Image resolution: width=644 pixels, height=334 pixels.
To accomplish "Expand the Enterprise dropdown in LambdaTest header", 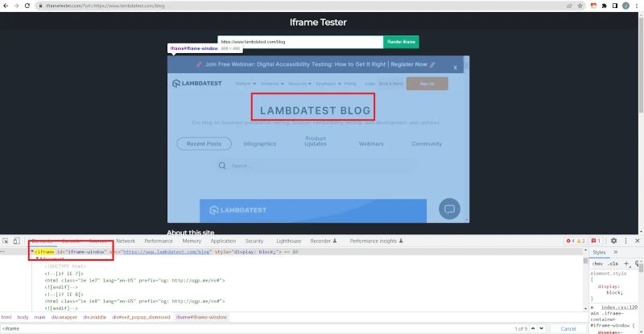I will point(272,84).
